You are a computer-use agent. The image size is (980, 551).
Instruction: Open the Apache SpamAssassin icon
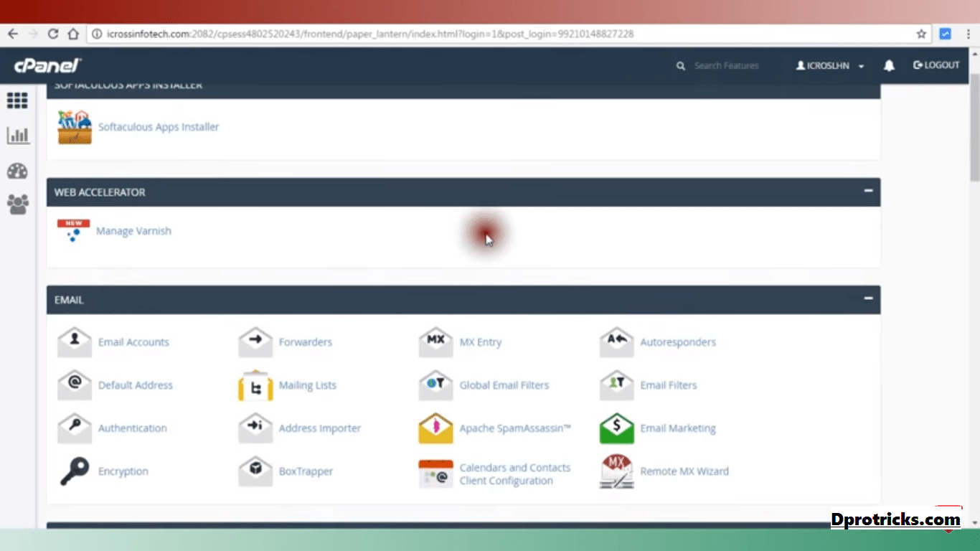tap(436, 428)
